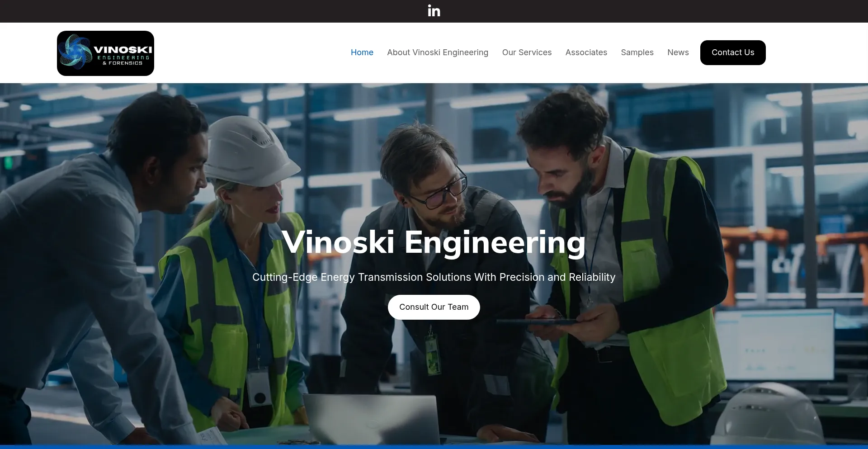This screenshot has width=868, height=449.
Task: Open About Vinoski Engineering page
Action: click(438, 52)
